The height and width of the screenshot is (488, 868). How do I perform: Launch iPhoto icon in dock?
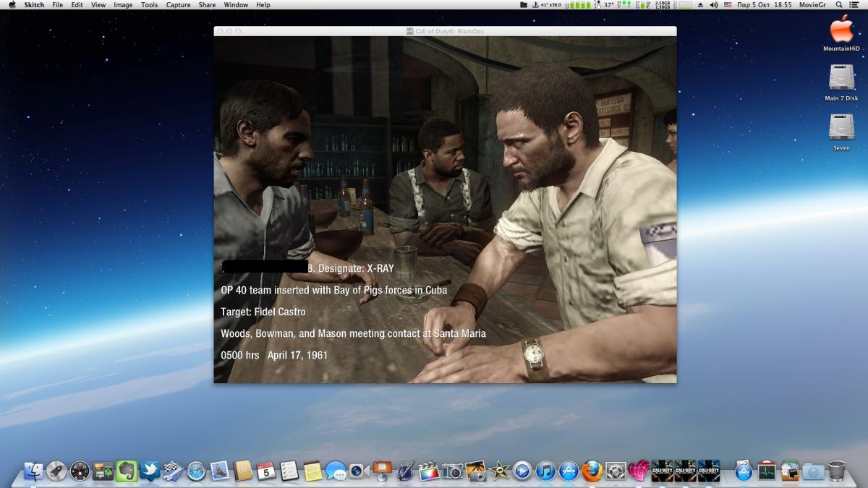476,471
